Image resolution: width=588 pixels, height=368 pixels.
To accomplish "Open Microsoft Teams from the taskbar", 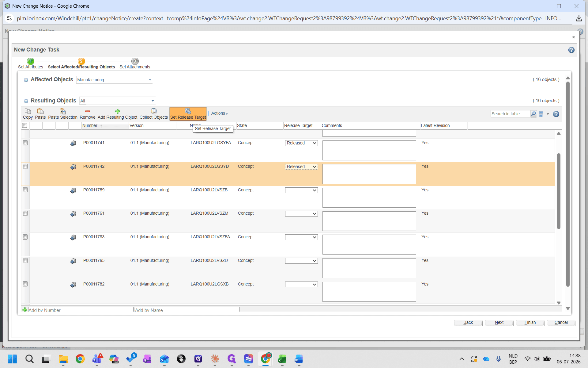I will [97, 359].
